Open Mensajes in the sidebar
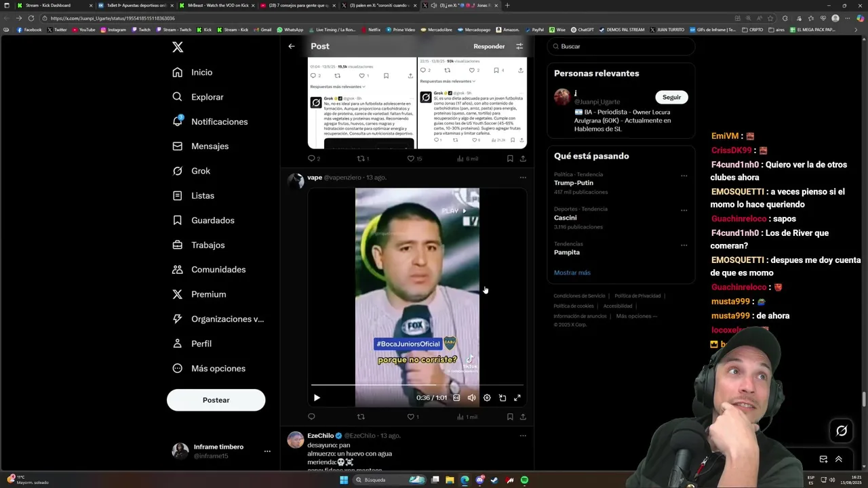Viewport: 868px width, 488px height. [201, 146]
